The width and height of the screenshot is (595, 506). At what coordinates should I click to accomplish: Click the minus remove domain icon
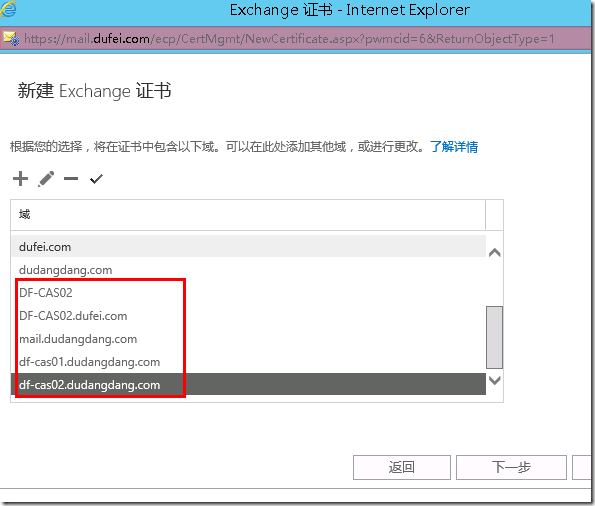click(x=71, y=178)
